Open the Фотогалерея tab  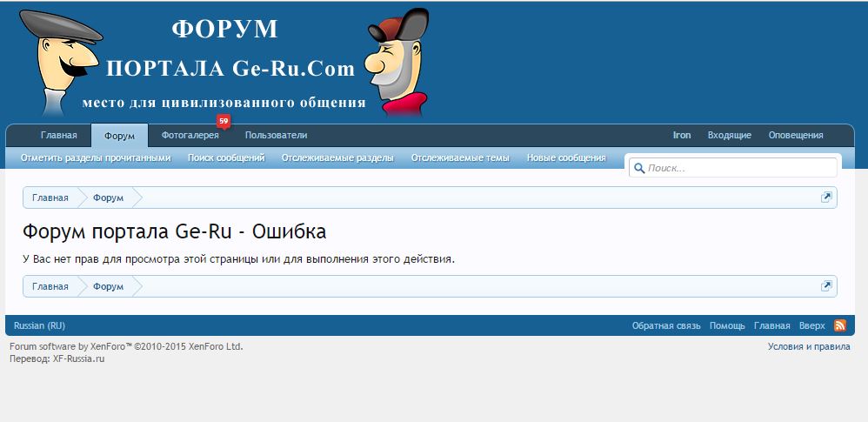[190, 135]
